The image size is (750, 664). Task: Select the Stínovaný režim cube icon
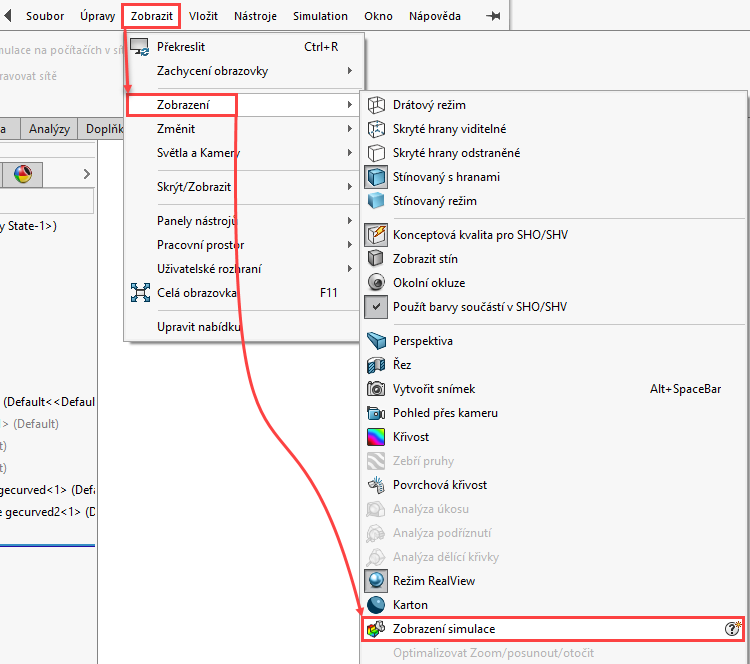coord(376,200)
